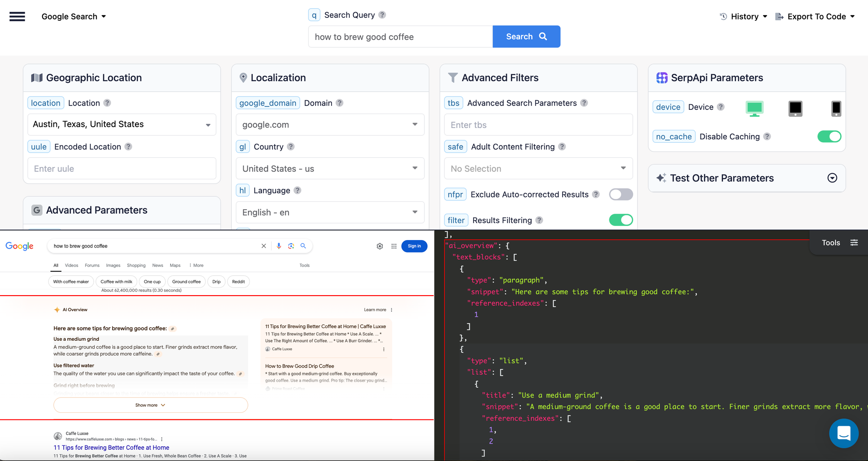Click the Google Lens image search icon

[291, 246]
